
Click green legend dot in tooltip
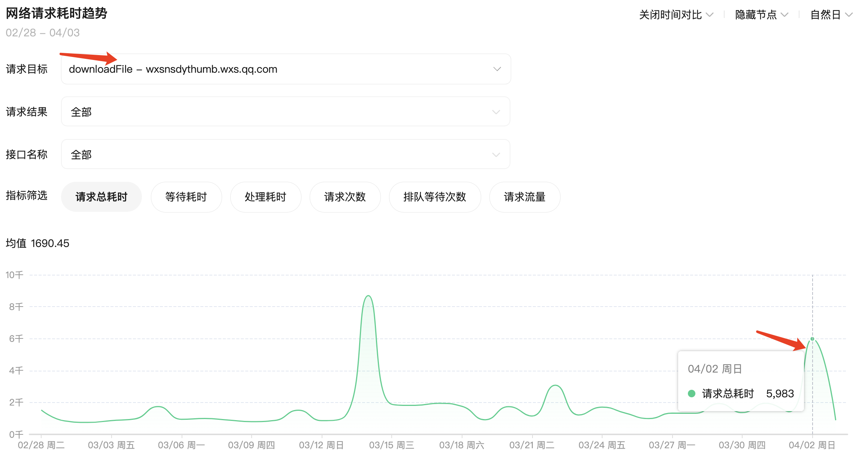coord(692,394)
